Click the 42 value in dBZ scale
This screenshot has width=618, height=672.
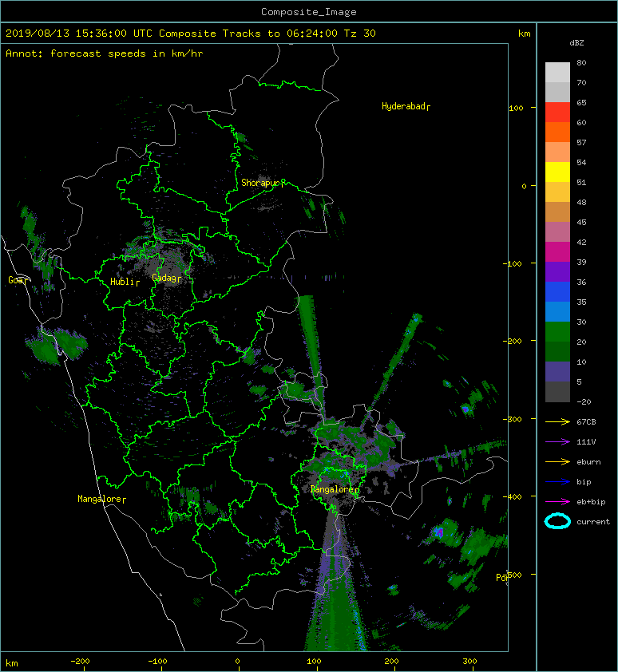(581, 242)
